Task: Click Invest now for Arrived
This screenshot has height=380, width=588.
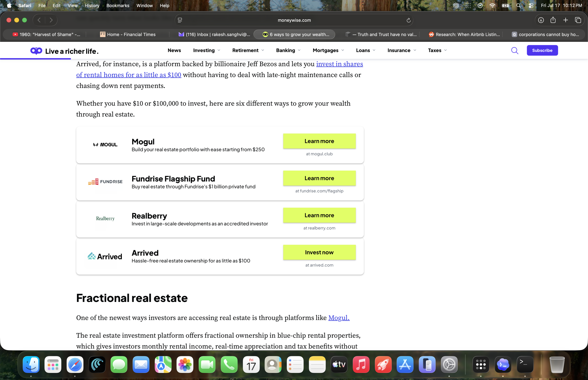Action: click(319, 252)
